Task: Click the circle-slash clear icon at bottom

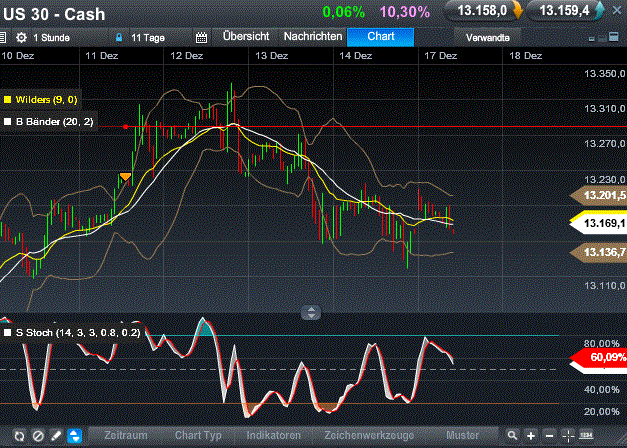Action: tap(38, 436)
